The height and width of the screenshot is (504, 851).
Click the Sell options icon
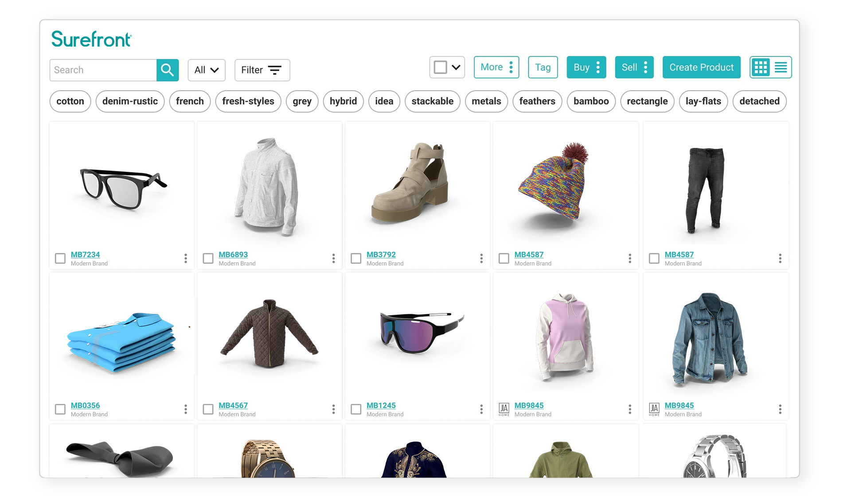click(x=646, y=68)
